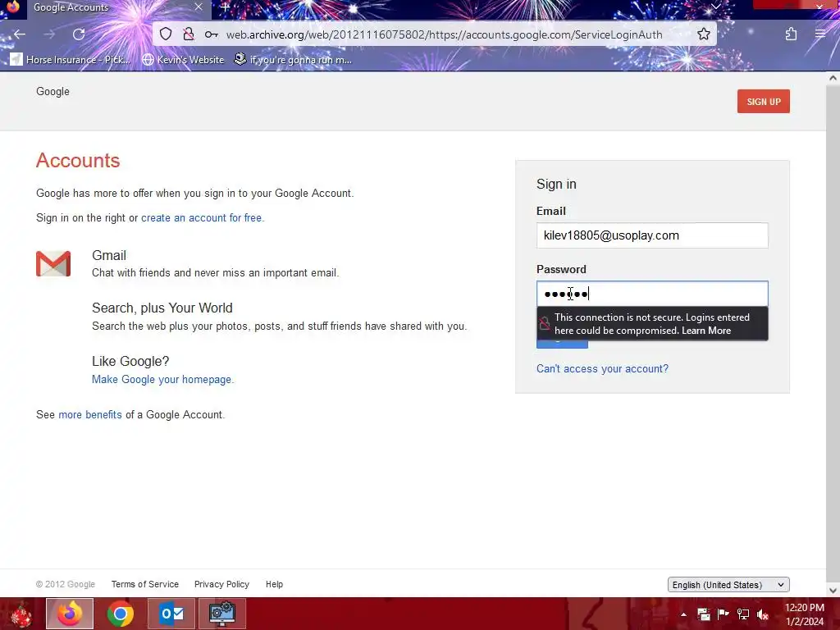Screen dimensions: 840x630
Task: Click the Password input field
Action: (x=652, y=294)
